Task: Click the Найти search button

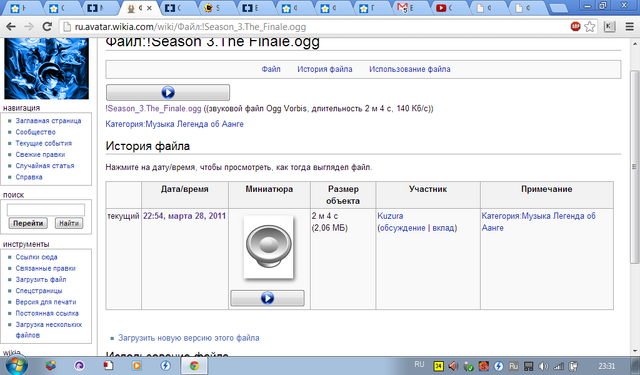Action: 69,223
